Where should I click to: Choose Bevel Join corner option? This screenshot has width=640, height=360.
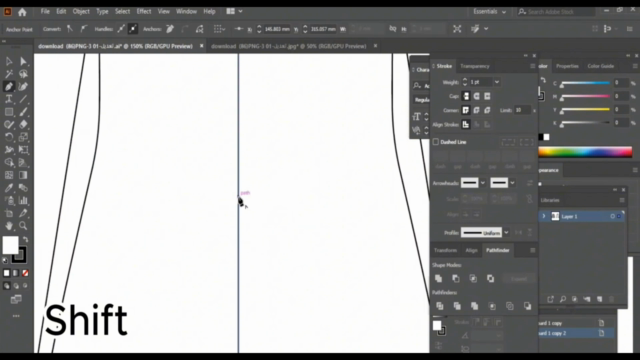click(x=487, y=110)
